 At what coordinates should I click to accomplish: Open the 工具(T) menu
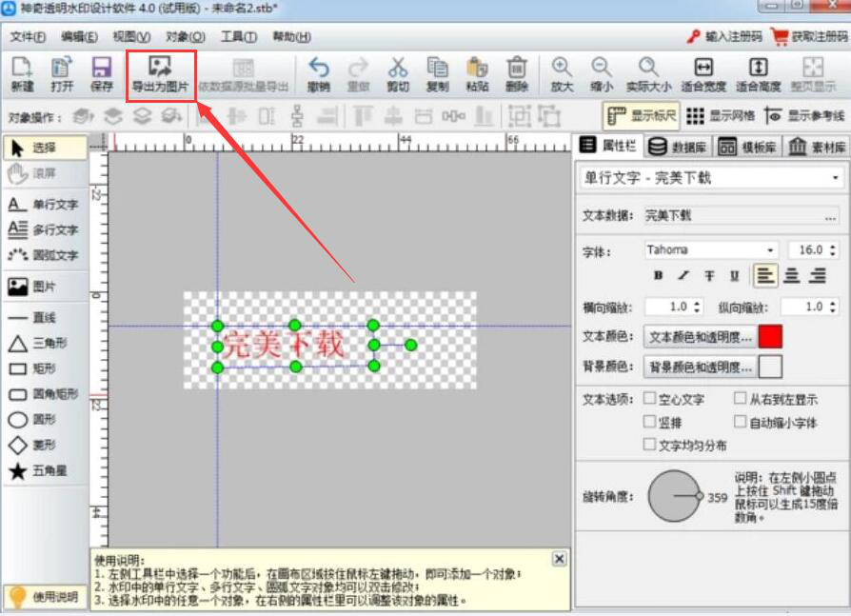click(238, 37)
